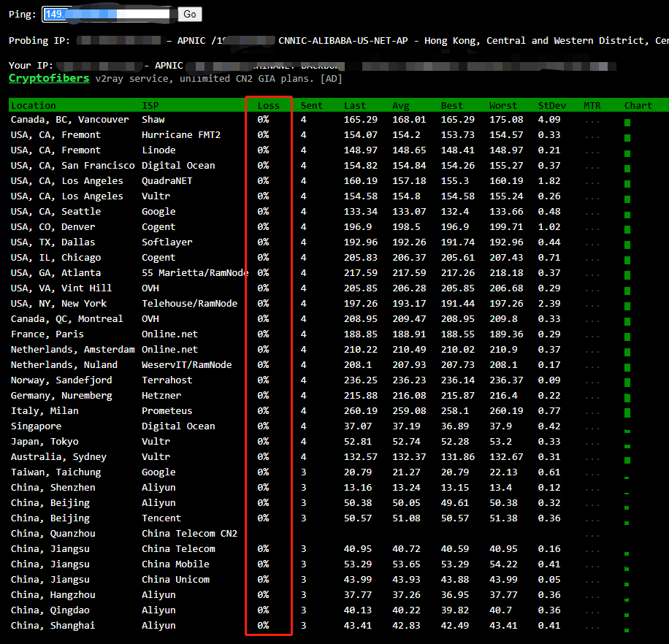Open MTR dots for China, Quanzhou row

coord(592,534)
